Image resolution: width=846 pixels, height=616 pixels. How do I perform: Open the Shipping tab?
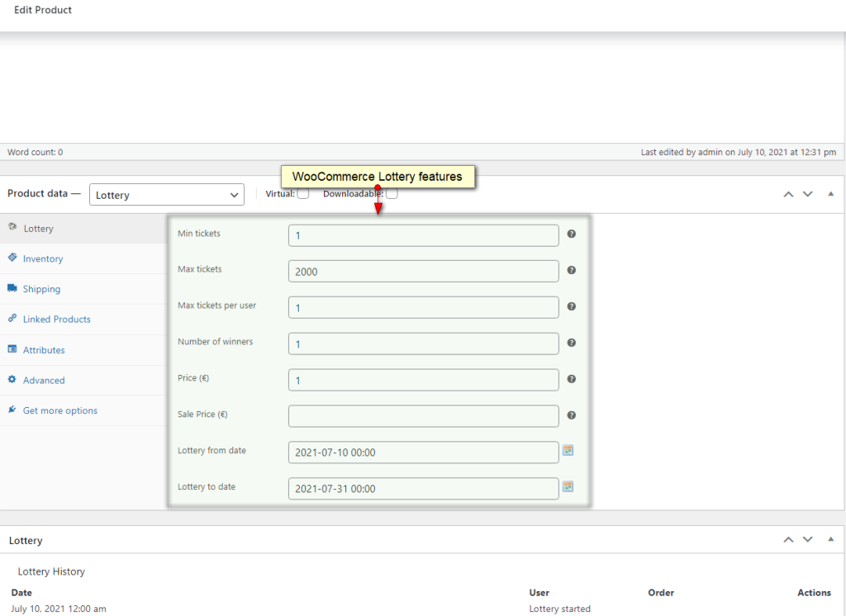click(83, 289)
